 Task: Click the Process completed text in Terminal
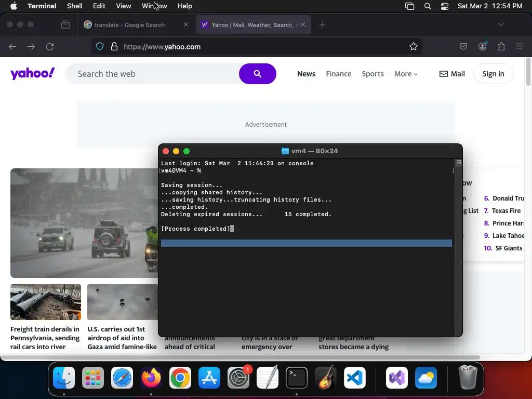click(x=195, y=229)
